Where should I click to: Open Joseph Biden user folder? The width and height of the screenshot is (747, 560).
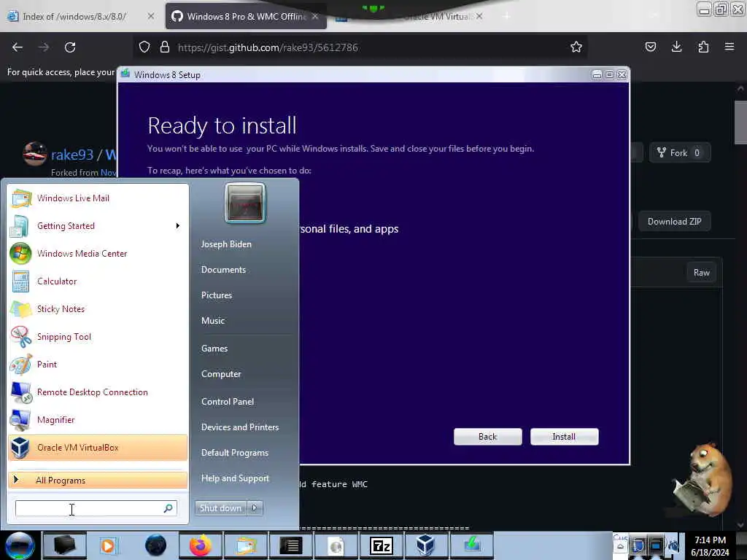[x=226, y=244]
